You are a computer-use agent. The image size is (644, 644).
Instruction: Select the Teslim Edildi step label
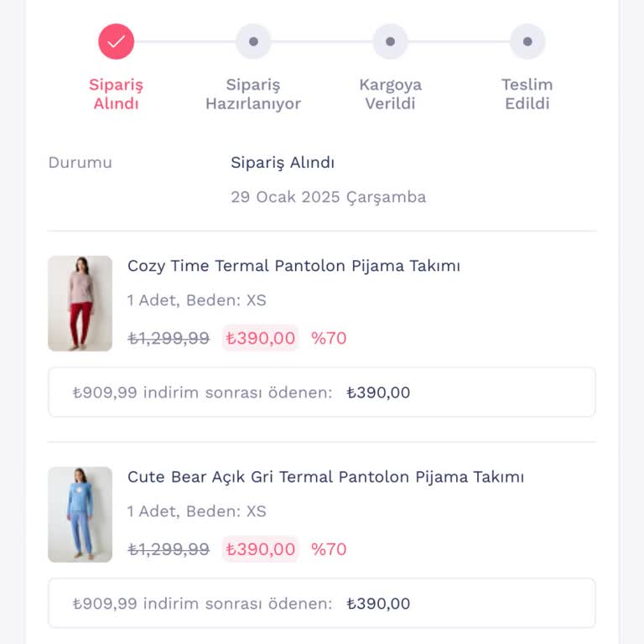point(527,94)
